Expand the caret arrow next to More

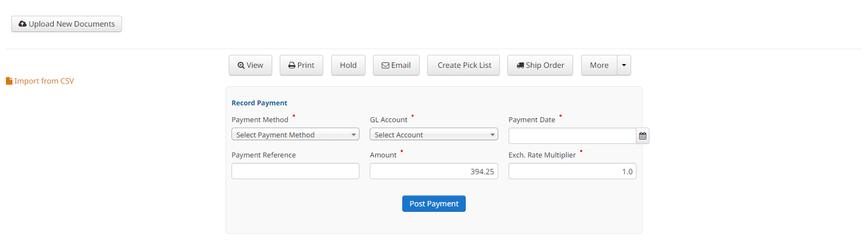pos(624,65)
